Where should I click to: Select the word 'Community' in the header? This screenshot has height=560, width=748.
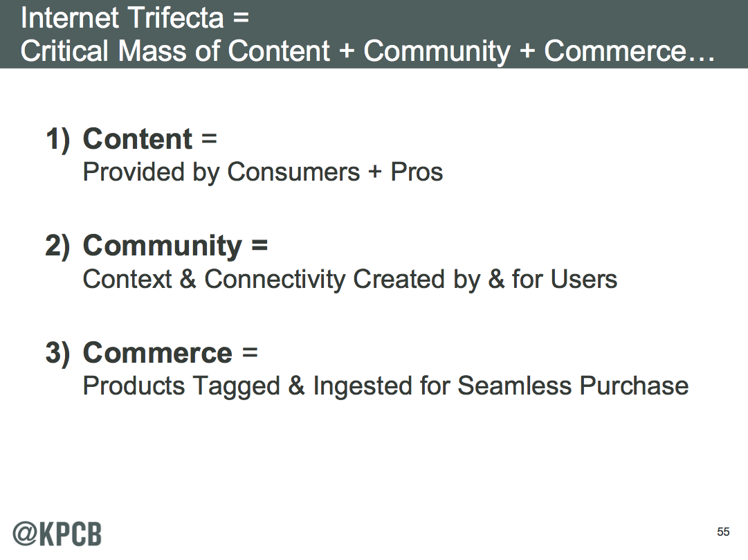(x=437, y=51)
